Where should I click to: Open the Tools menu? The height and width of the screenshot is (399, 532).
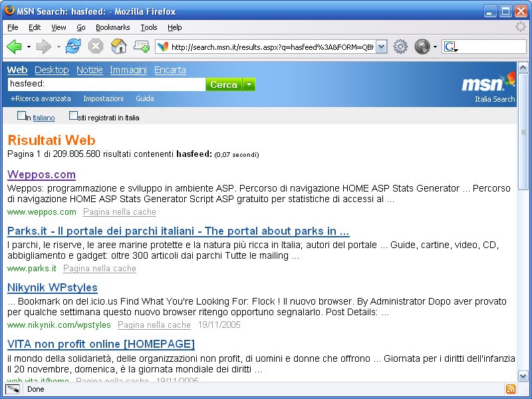tap(149, 27)
